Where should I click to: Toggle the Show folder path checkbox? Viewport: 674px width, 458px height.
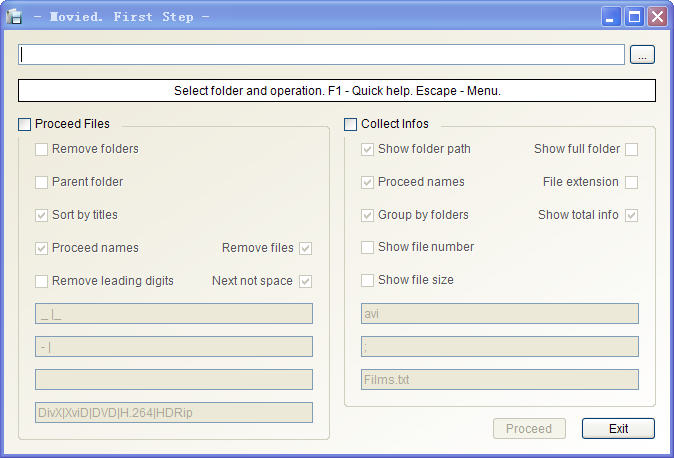tap(368, 150)
